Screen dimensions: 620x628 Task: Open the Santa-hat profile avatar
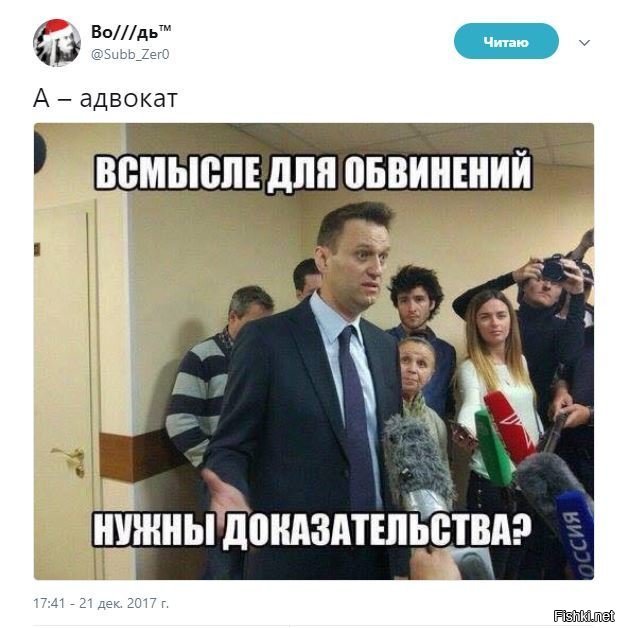click(57, 42)
